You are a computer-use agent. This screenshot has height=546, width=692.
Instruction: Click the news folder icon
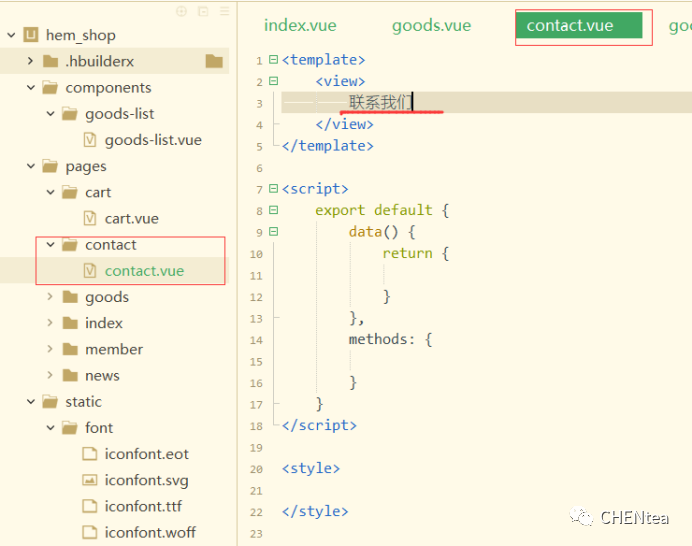point(70,375)
